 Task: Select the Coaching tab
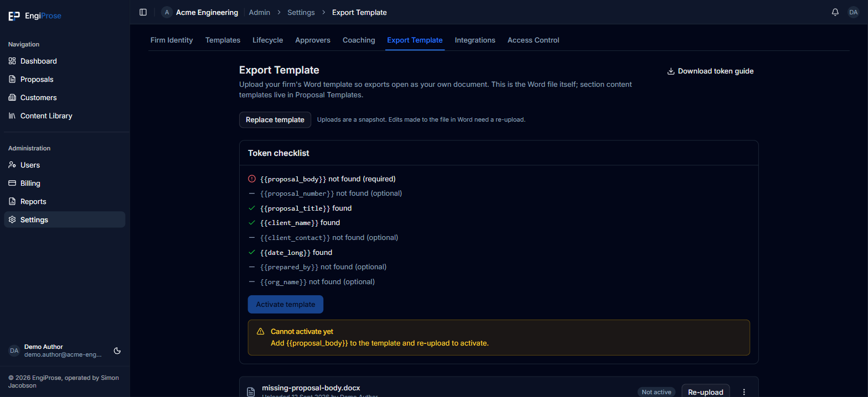click(x=359, y=40)
